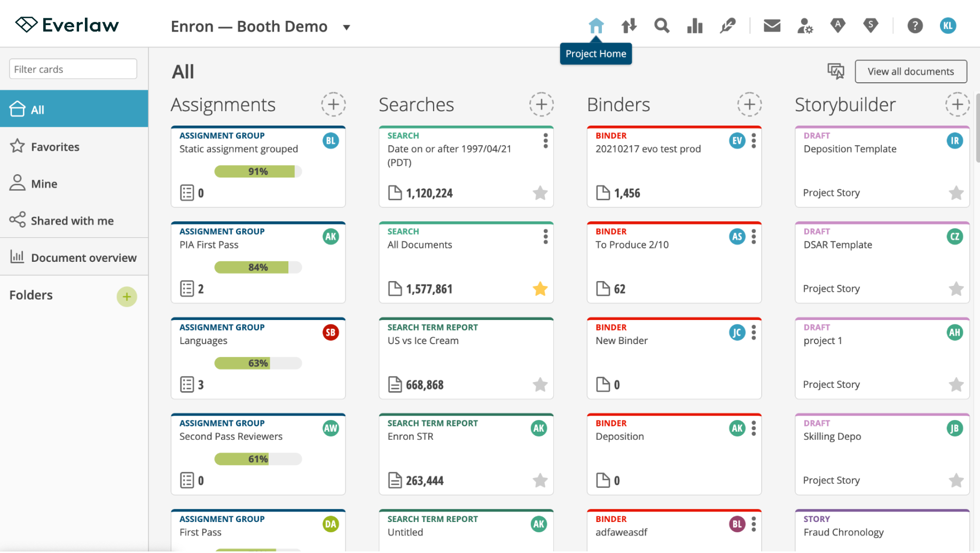Add a new Storybuilder card
This screenshot has width=980, height=553.
[x=957, y=104]
